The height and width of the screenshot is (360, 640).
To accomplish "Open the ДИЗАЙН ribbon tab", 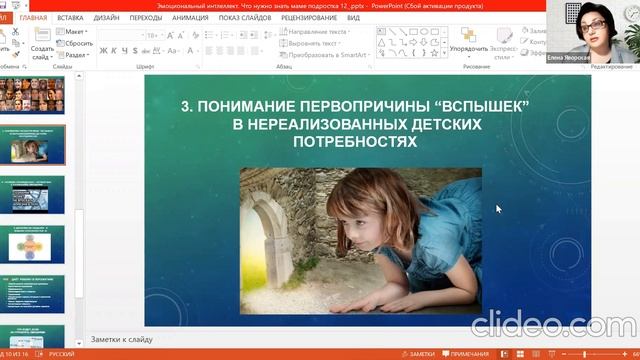I will pos(107,18).
